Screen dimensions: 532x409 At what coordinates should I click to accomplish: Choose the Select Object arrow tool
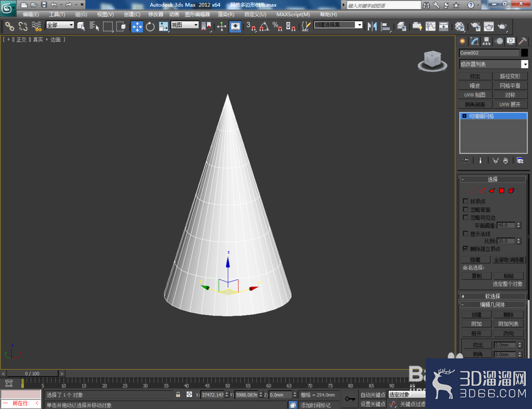(x=81, y=26)
